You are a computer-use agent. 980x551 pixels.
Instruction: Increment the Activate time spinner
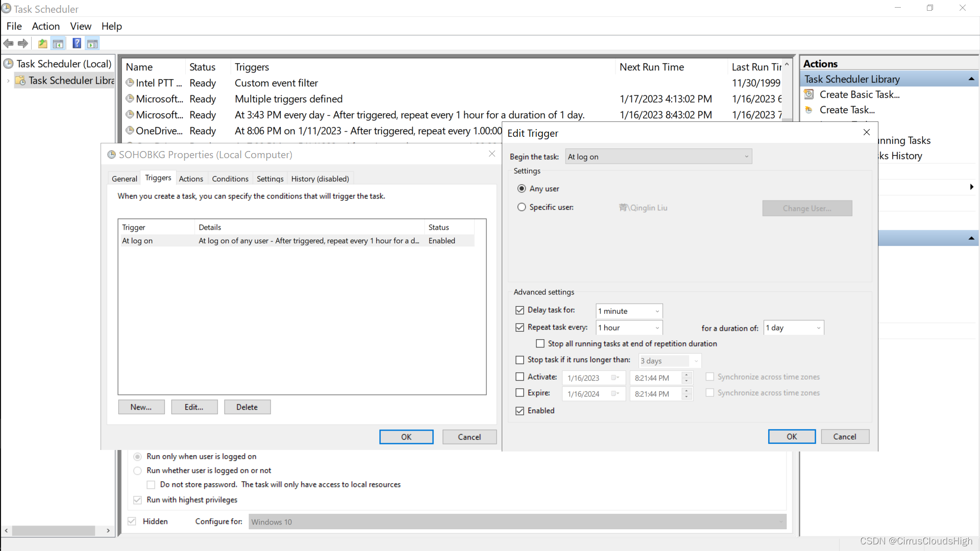(687, 375)
